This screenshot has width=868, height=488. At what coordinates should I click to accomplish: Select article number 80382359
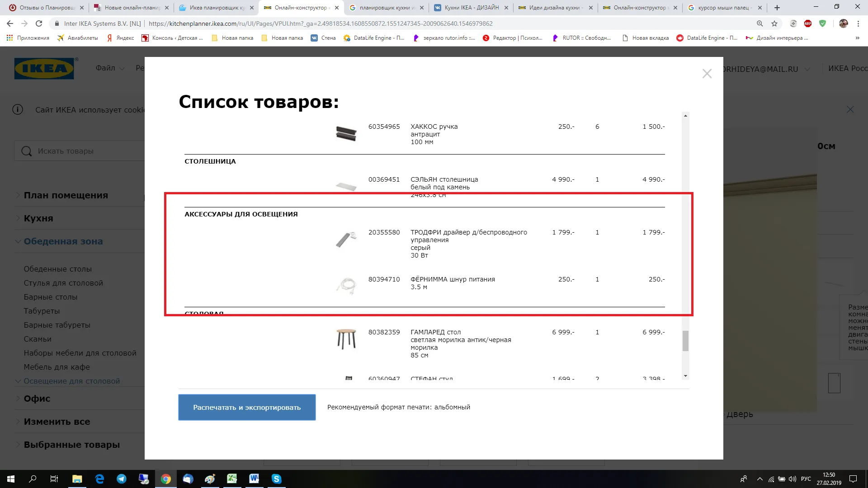click(x=384, y=332)
